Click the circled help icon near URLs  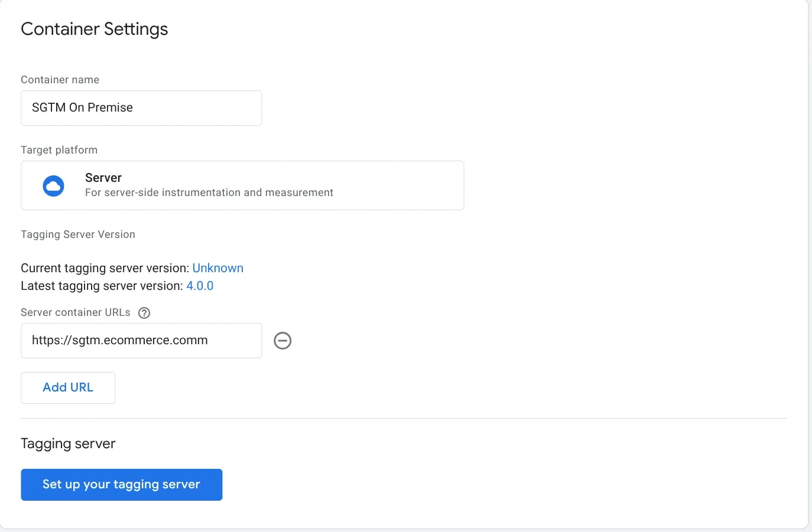coord(144,312)
